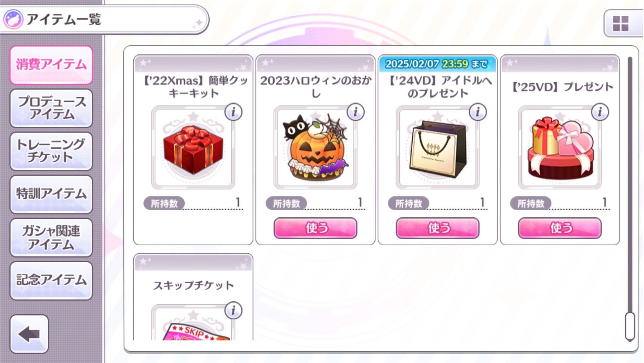The width and height of the screenshot is (644, 363).
Task: Select the 消費アイテム tab
Action: [x=51, y=65]
